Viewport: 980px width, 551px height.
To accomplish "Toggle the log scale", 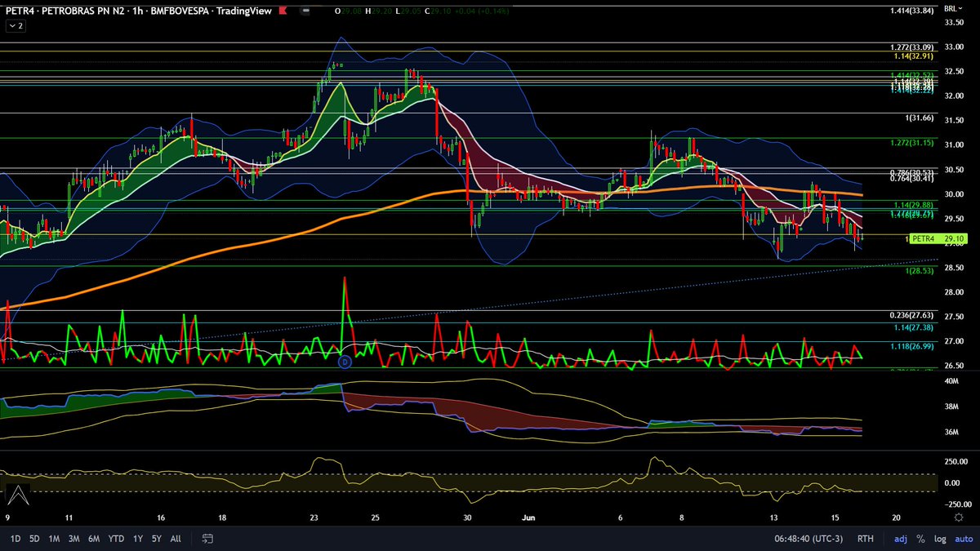I will coord(939,539).
